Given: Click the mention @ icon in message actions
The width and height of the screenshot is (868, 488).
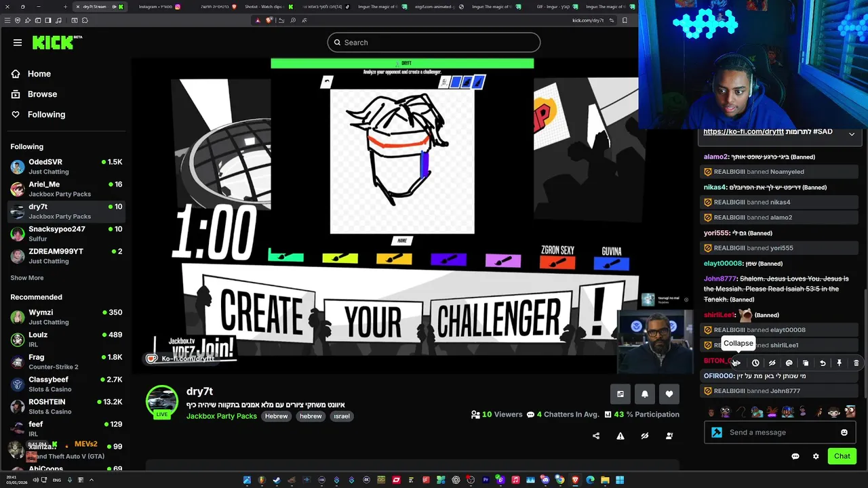Looking at the screenshot, I should tap(789, 363).
